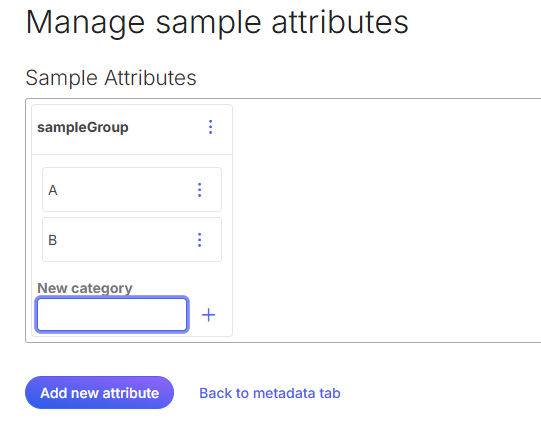The image size is (541, 427).
Task: Open the options menu for category A
Action: coord(199,190)
